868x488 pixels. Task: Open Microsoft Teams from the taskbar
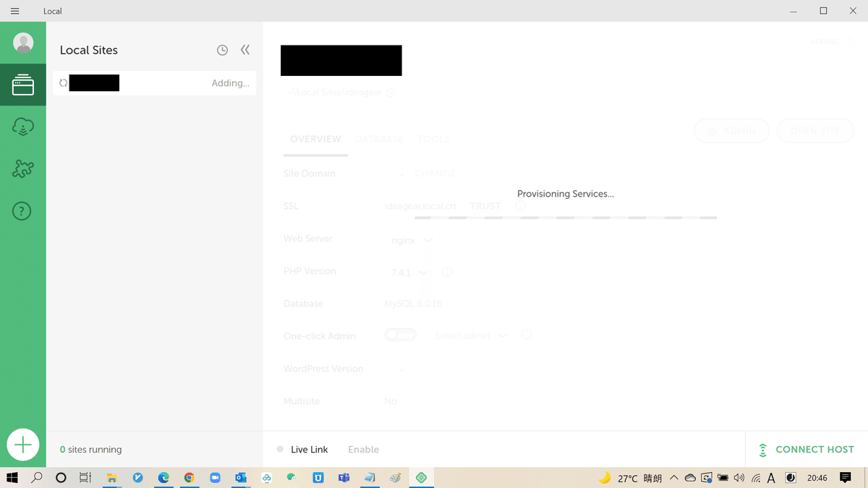(344, 478)
